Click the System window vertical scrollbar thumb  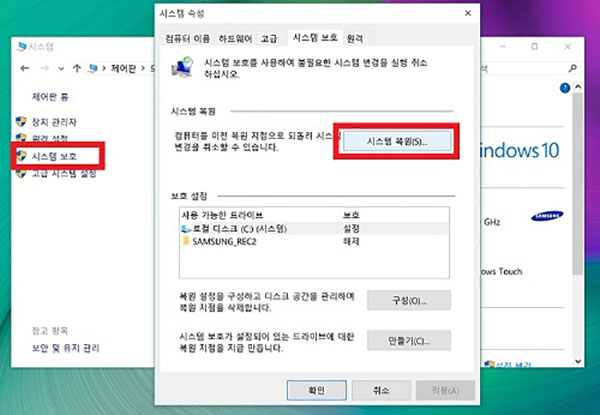click(x=578, y=184)
